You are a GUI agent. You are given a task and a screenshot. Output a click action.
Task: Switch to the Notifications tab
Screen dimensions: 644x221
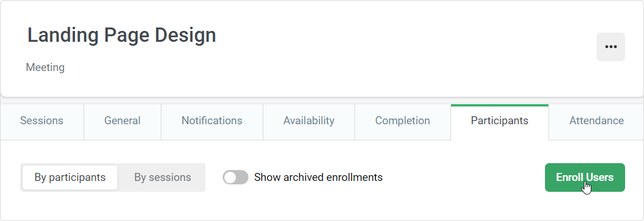tap(212, 121)
